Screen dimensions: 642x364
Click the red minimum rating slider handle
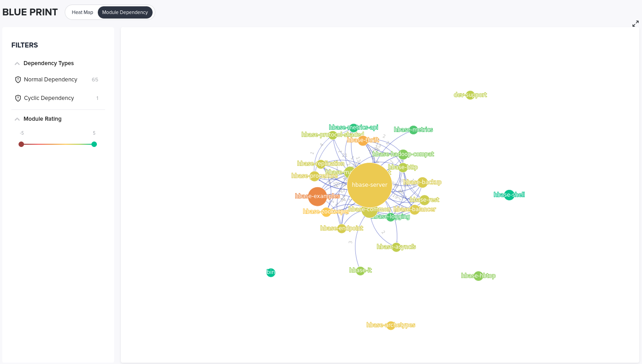pyautogui.click(x=21, y=144)
